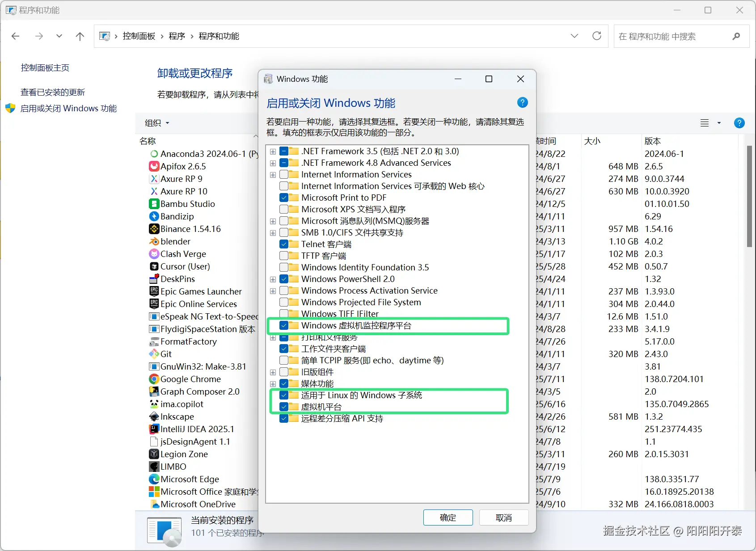Viewport: 756px width, 551px height.
Task: Click the Graph Composer 2.0 icon
Action: [154, 391]
